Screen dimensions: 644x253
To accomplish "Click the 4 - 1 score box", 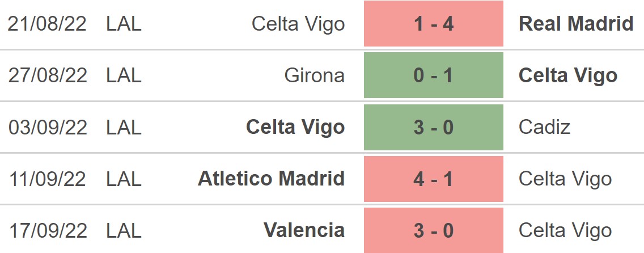I will [433, 179].
